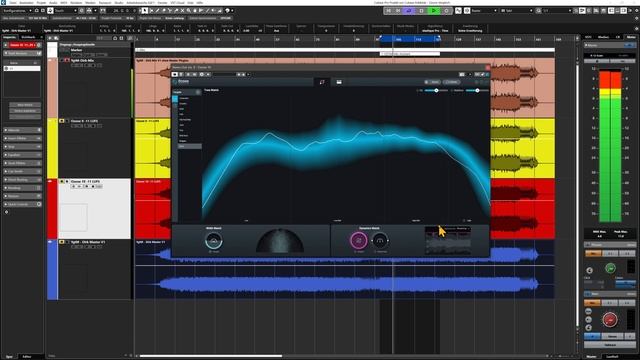Image resolution: width=640 pixels, height=360 pixels.
Task: Click the blue button below red knob
Action: 593,336
